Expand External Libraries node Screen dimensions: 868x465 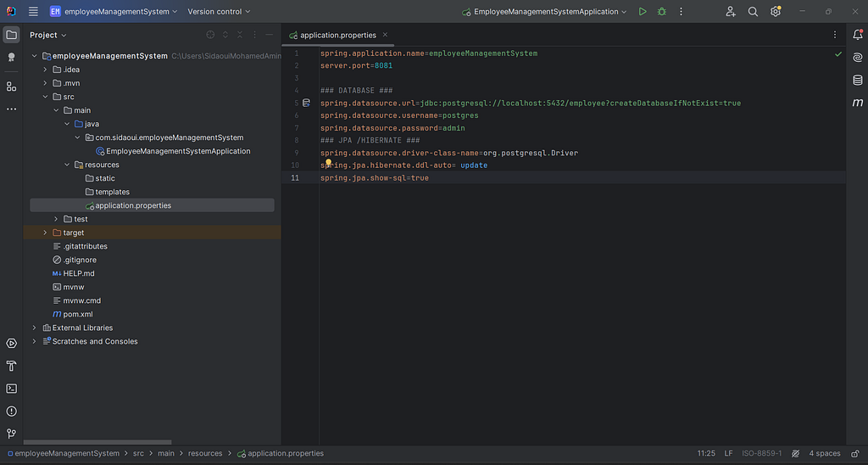(34, 328)
